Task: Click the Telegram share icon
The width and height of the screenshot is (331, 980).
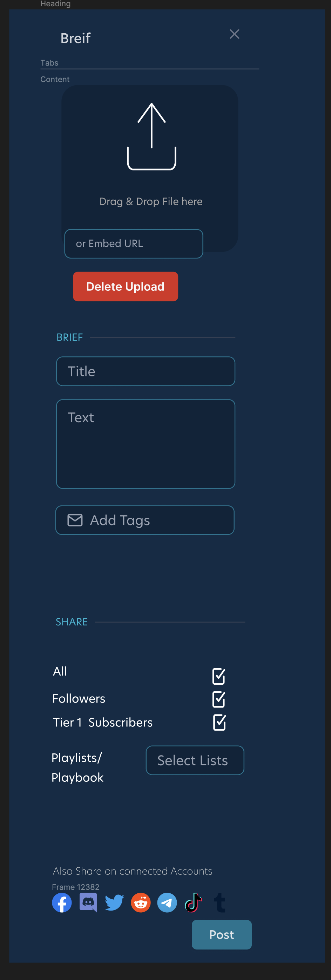Action: click(167, 902)
